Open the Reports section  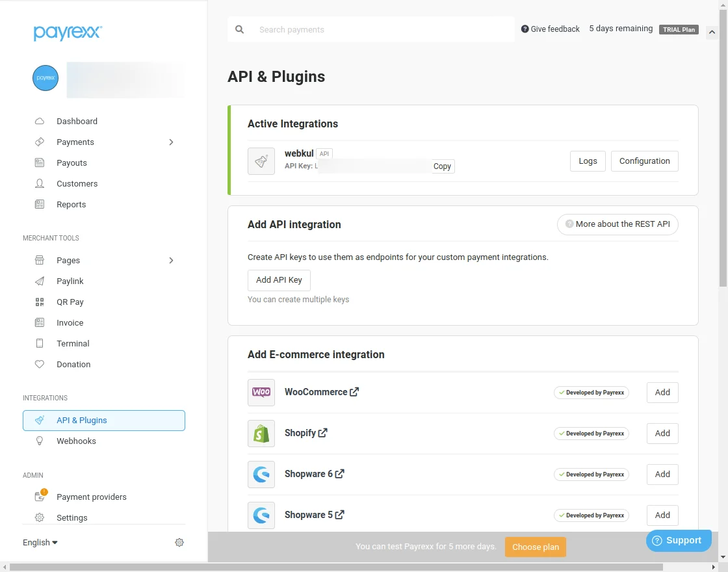point(71,204)
